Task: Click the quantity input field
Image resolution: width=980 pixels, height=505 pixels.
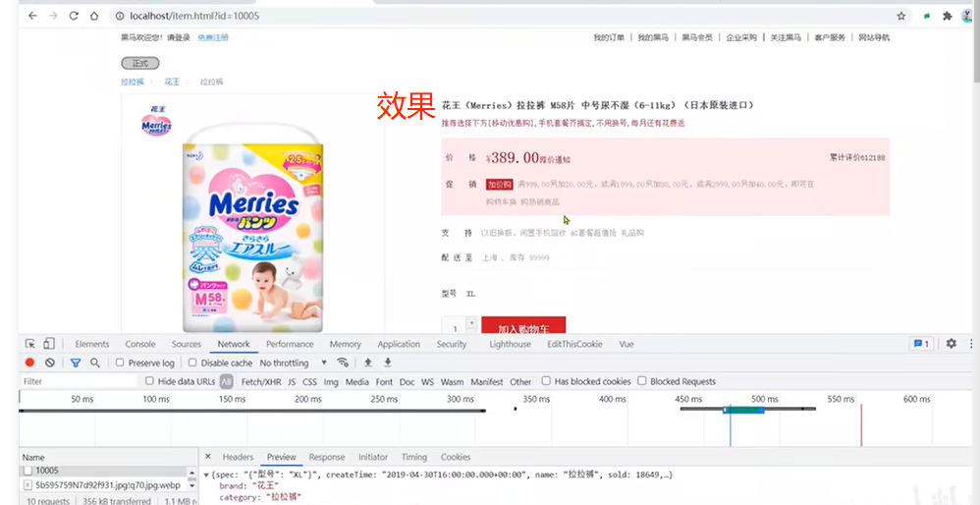Action: [x=455, y=326]
